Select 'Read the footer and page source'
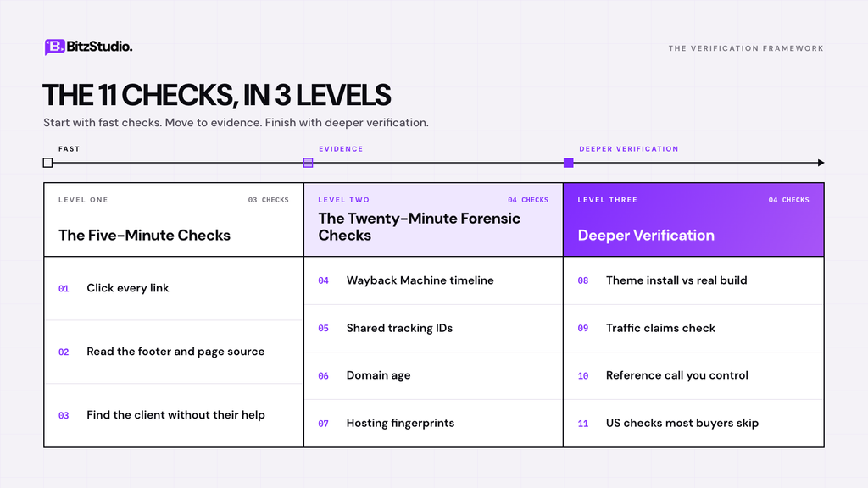Image resolution: width=868 pixels, height=488 pixels. coord(174,352)
